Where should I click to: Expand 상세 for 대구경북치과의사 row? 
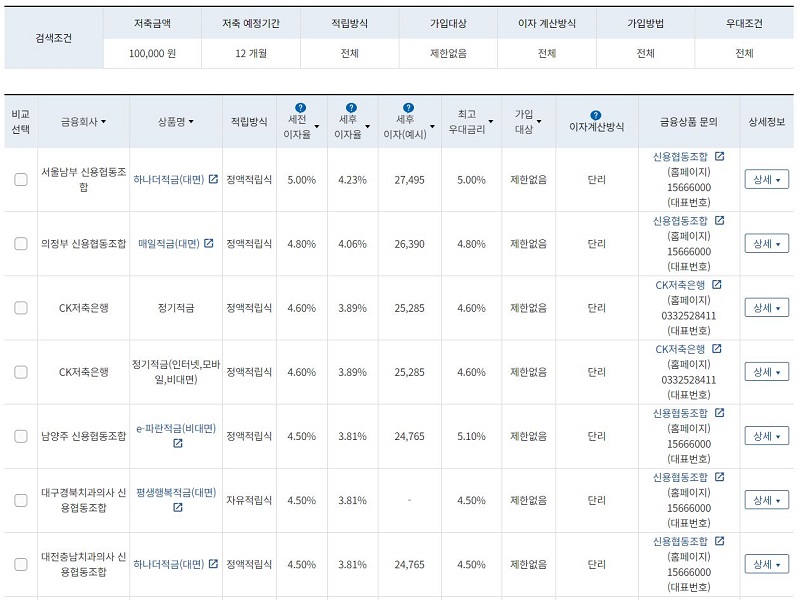point(766,500)
